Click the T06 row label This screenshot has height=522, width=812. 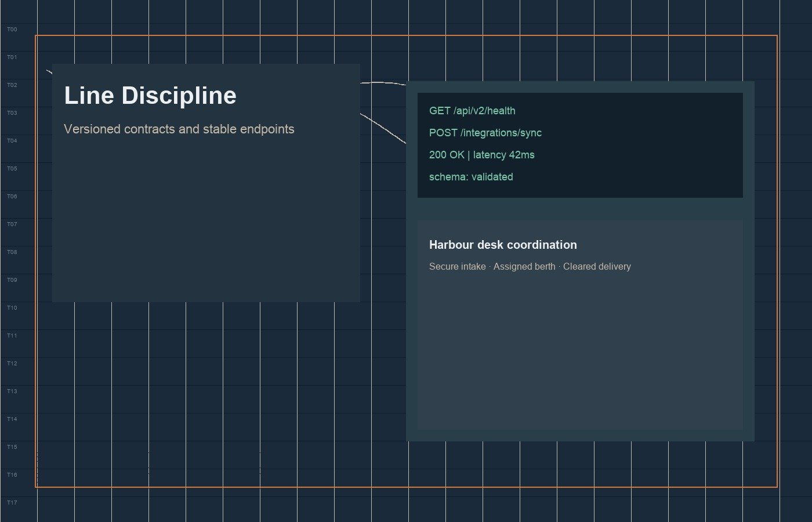[x=12, y=197]
